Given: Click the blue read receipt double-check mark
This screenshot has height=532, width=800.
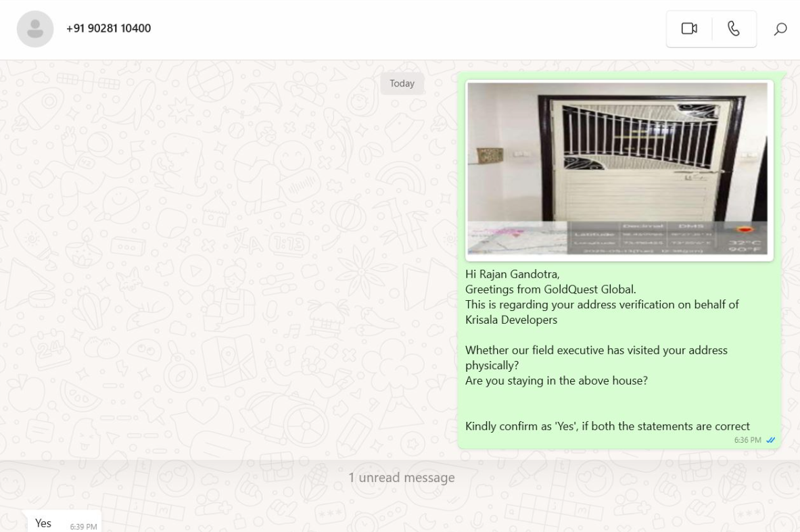Looking at the screenshot, I should 770,439.
